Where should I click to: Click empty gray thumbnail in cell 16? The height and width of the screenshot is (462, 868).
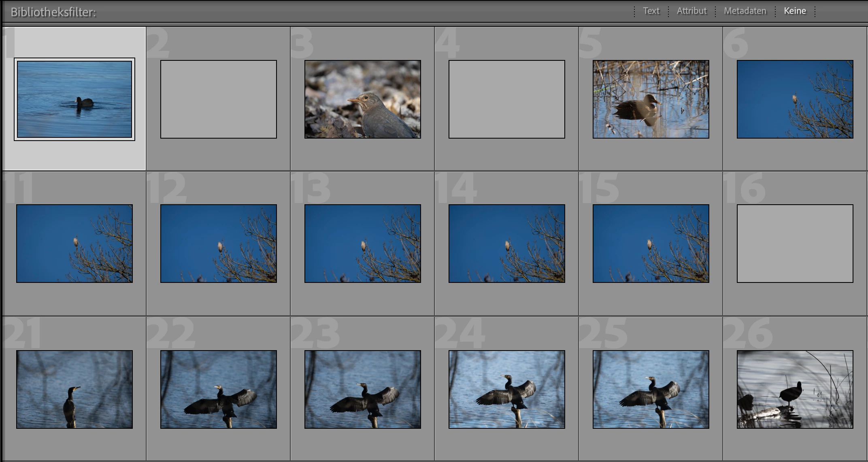(x=795, y=244)
